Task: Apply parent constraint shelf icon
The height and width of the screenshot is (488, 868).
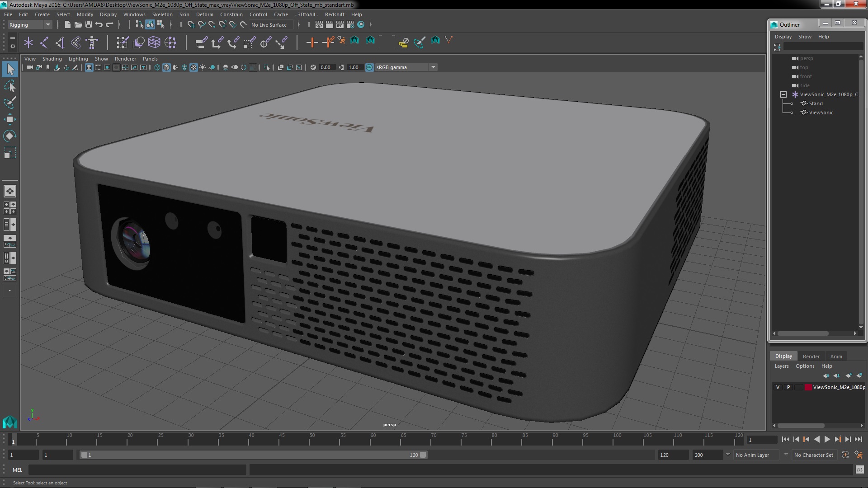Action: pyautogui.click(x=202, y=43)
